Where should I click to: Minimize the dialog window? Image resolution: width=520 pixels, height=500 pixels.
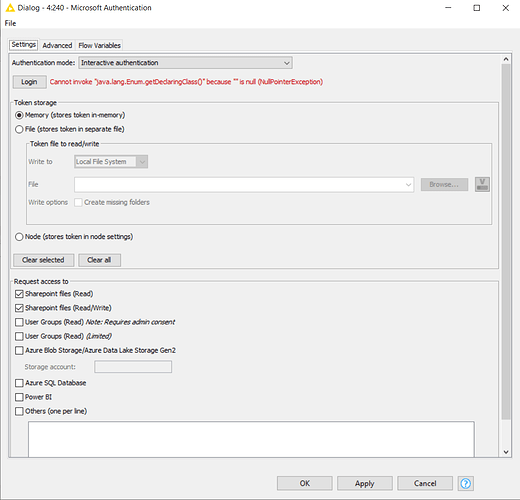coord(448,8)
